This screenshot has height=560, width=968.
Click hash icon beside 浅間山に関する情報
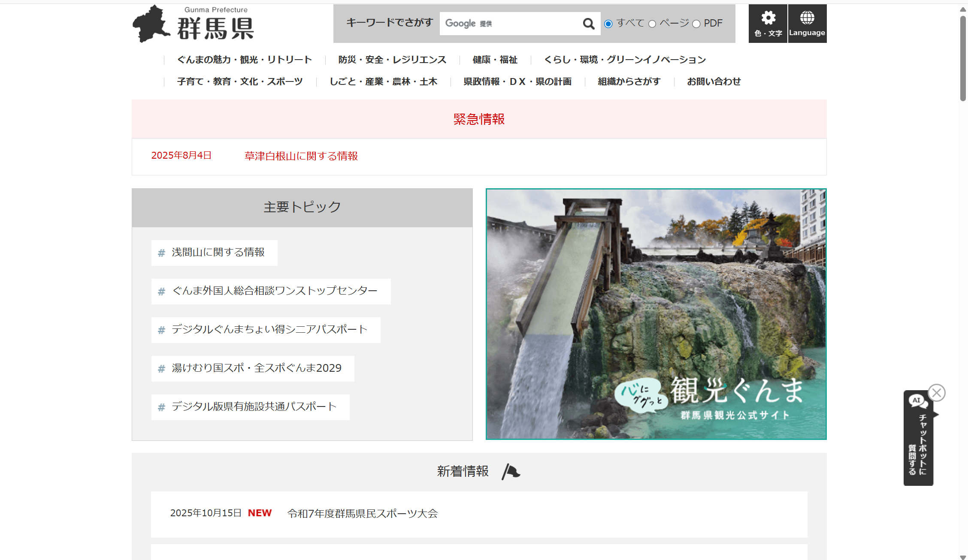point(161,253)
